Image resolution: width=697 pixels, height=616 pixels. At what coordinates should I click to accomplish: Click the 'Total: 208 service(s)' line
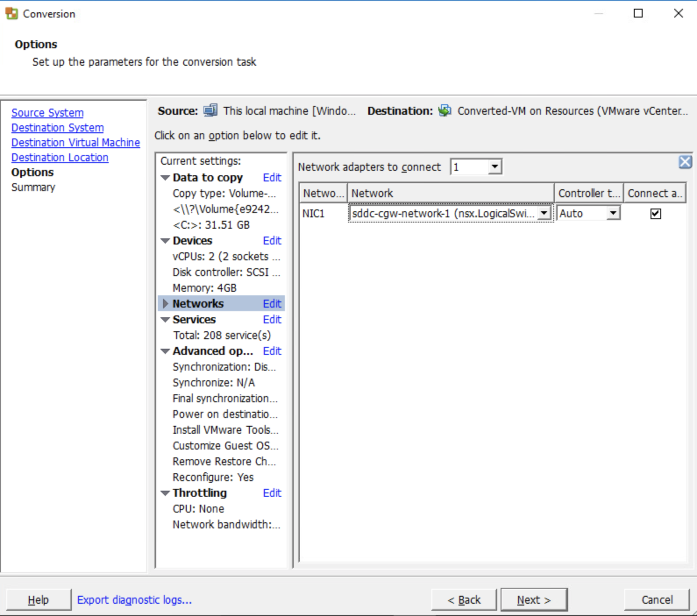[222, 335]
